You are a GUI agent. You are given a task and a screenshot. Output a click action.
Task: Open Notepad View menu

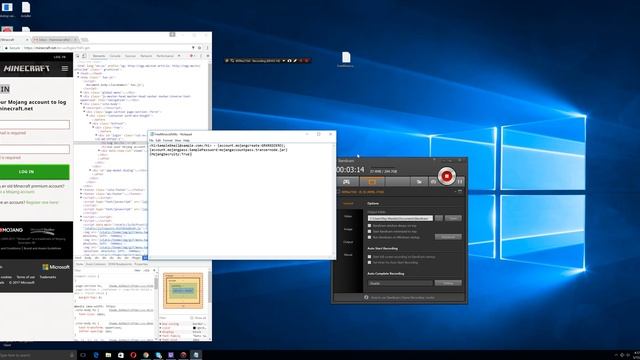coord(178,140)
